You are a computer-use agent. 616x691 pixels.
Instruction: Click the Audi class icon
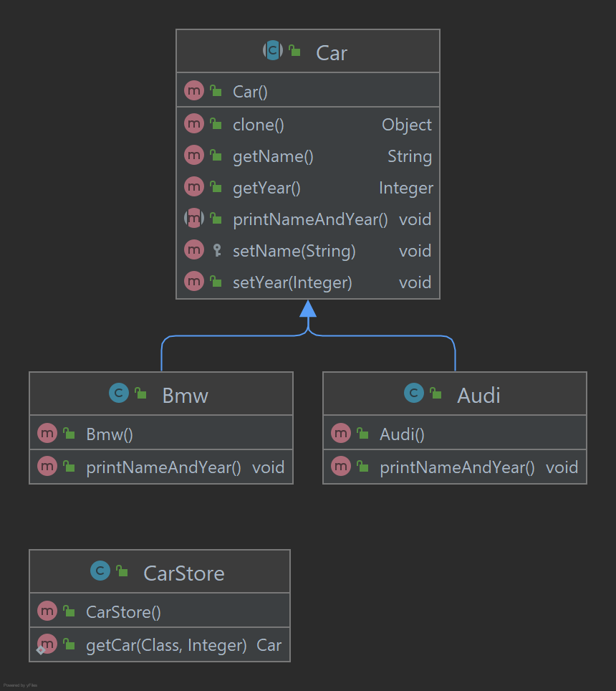pyautogui.click(x=414, y=393)
